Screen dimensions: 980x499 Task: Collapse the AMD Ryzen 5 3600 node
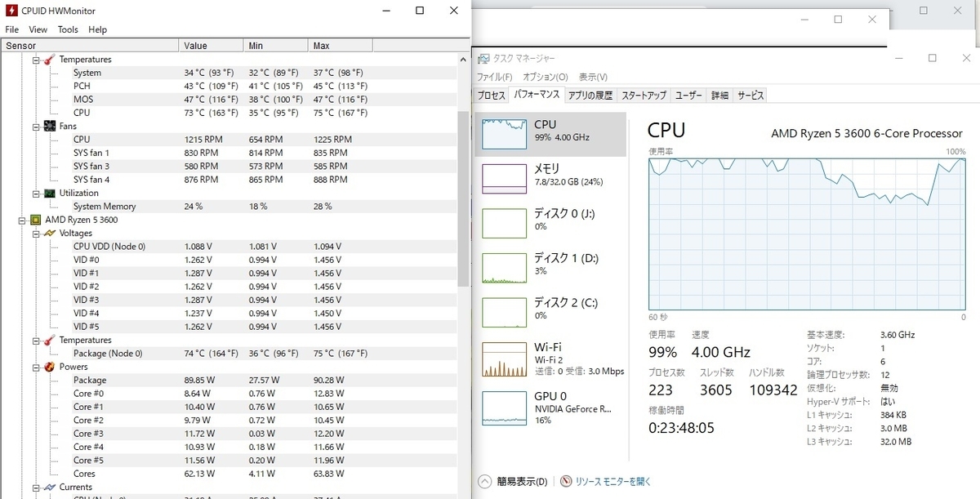pyautogui.click(x=22, y=221)
